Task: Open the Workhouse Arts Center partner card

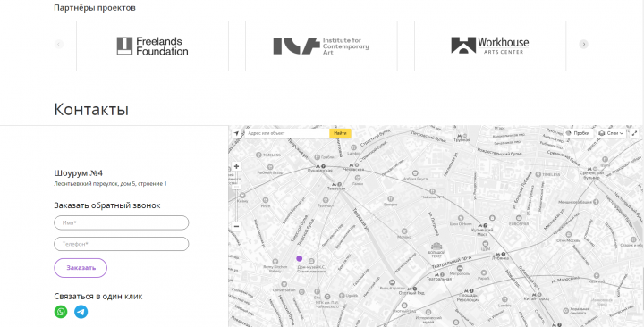Action: click(x=490, y=46)
